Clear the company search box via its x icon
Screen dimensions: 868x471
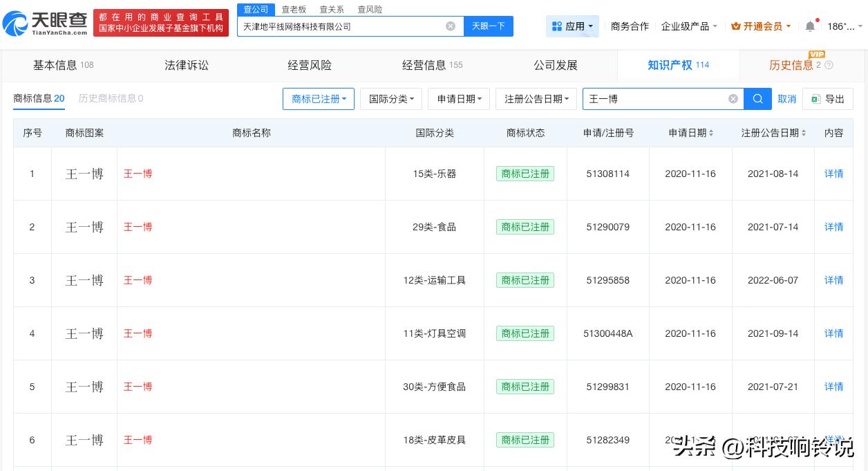point(451,26)
